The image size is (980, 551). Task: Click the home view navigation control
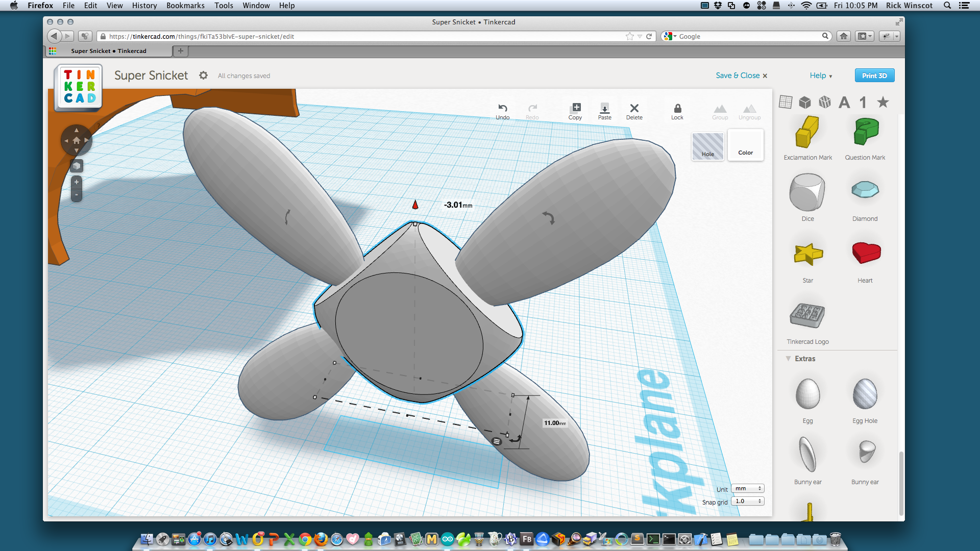coord(77,140)
